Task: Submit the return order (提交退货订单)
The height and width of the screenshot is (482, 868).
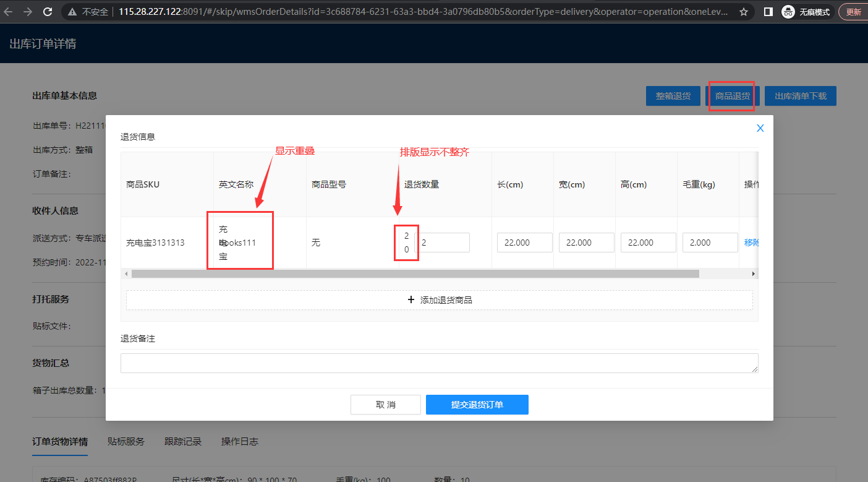Action: coord(477,405)
